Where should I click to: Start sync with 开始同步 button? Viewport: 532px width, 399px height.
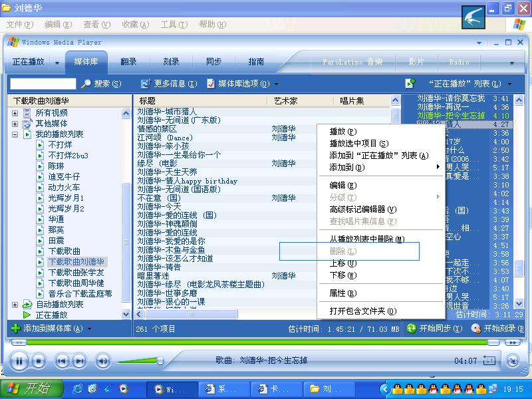[x=435, y=329]
